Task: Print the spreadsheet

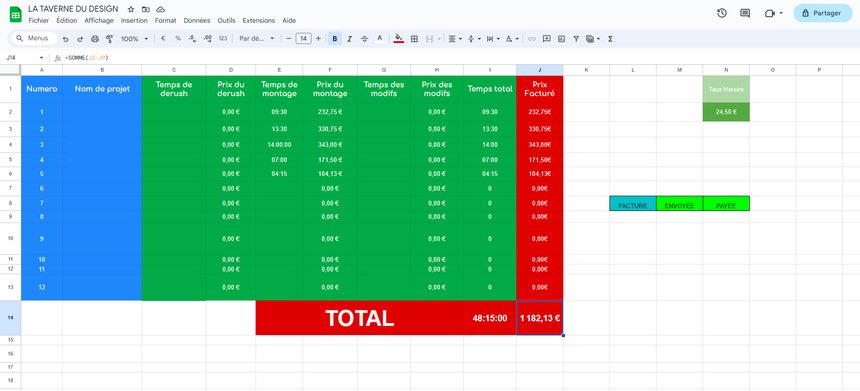Action: tap(95, 39)
